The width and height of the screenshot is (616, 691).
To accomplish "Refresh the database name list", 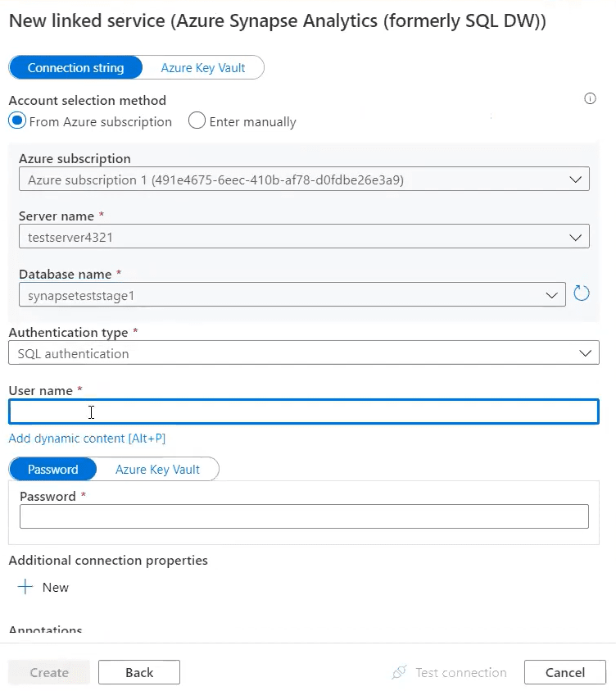I will (x=582, y=293).
